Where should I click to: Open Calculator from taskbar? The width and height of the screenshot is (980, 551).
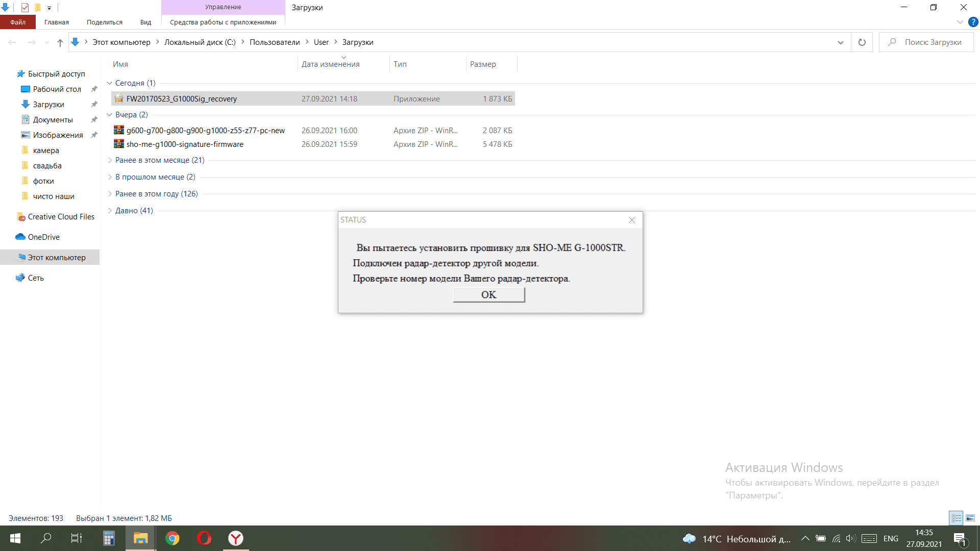[x=109, y=538]
